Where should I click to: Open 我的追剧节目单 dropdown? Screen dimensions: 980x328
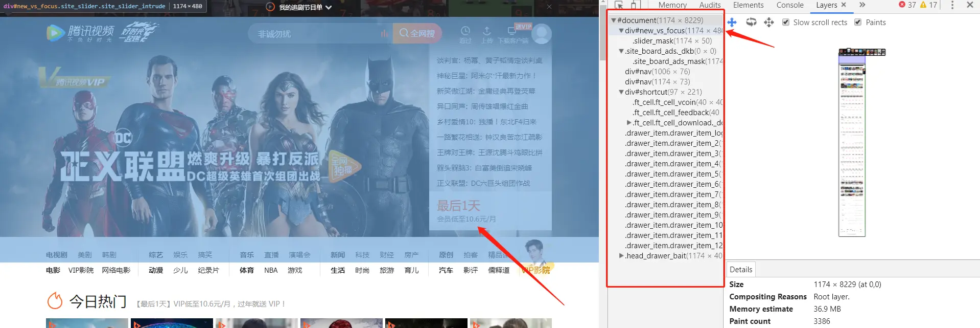click(x=306, y=7)
